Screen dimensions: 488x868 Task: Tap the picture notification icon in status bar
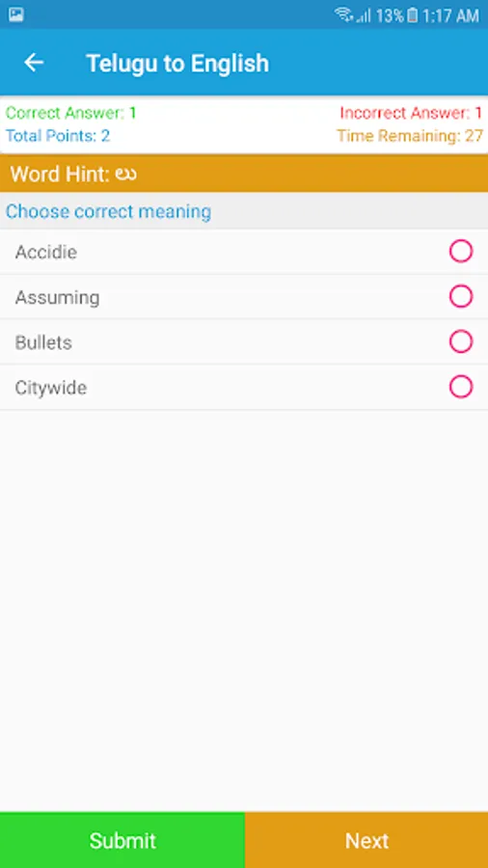pyautogui.click(x=16, y=14)
